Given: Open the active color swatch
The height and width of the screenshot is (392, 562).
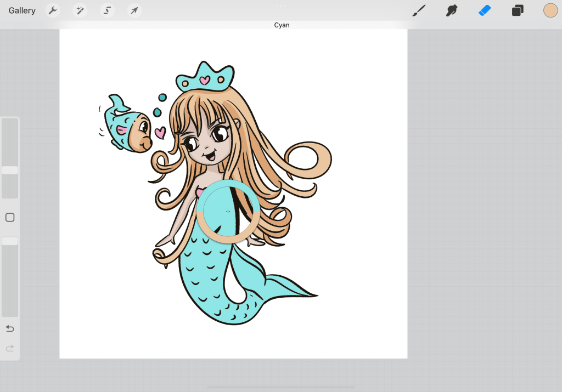Looking at the screenshot, I should [550, 10].
